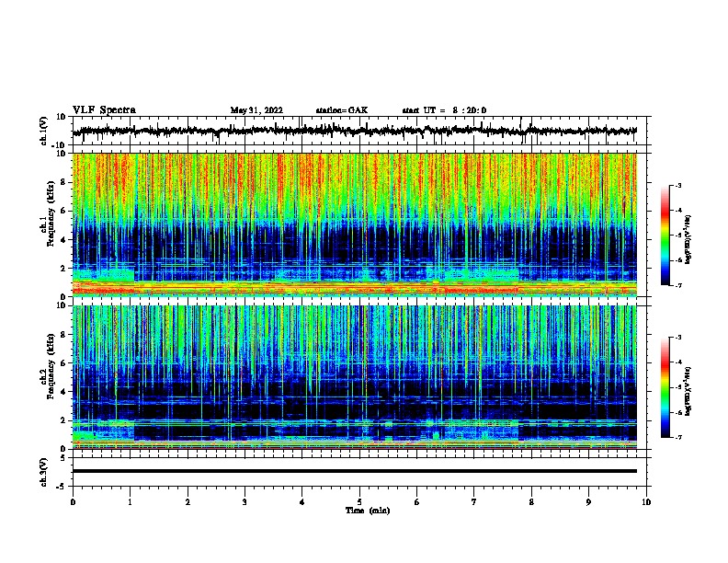Click the time axis tick label "10"
Viewport: 728px width, 563px height.
click(x=645, y=502)
